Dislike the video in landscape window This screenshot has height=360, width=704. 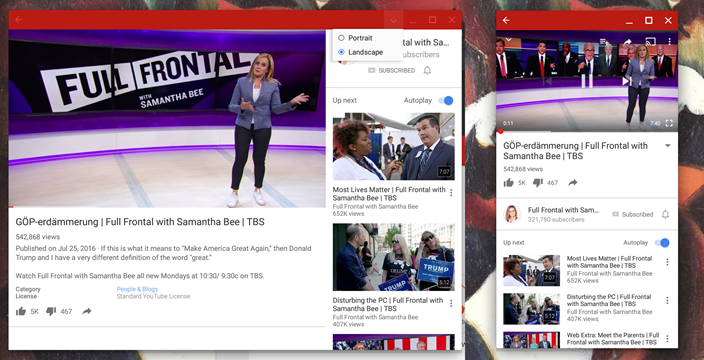pyautogui.click(x=51, y=311)
